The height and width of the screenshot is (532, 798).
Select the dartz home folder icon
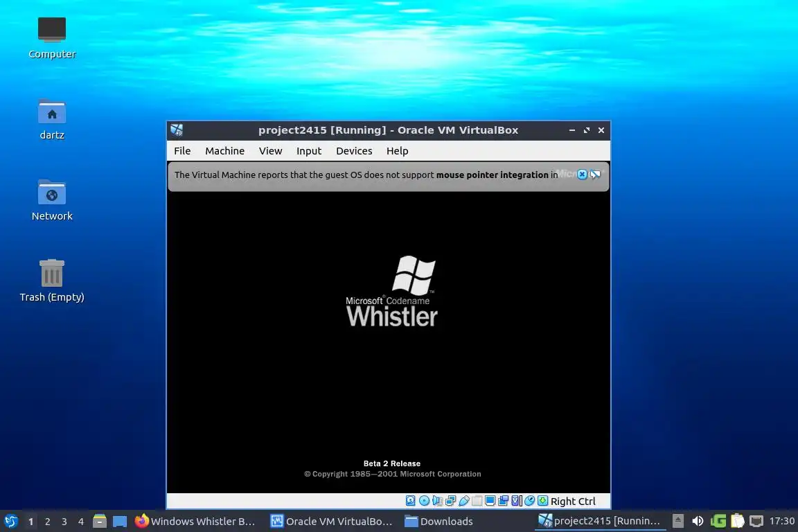click(52, 120)
